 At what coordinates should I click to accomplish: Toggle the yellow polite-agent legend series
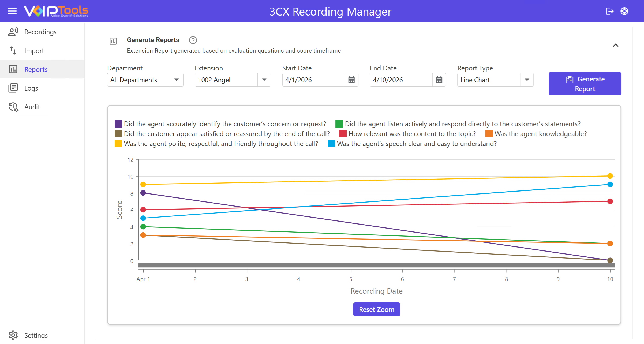pyautogui.click(x=118, y=144)
